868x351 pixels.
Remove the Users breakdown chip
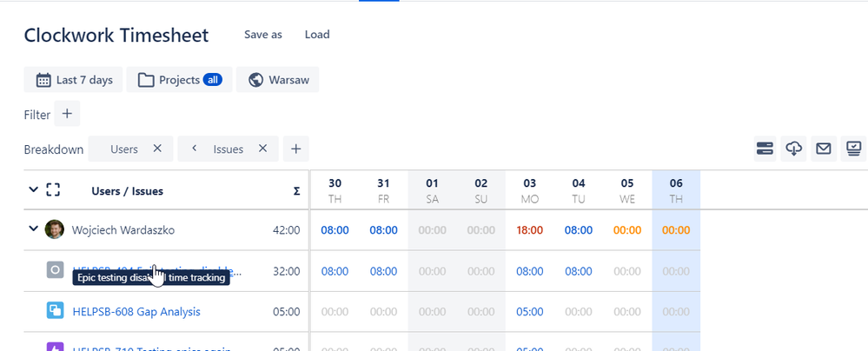157,149
